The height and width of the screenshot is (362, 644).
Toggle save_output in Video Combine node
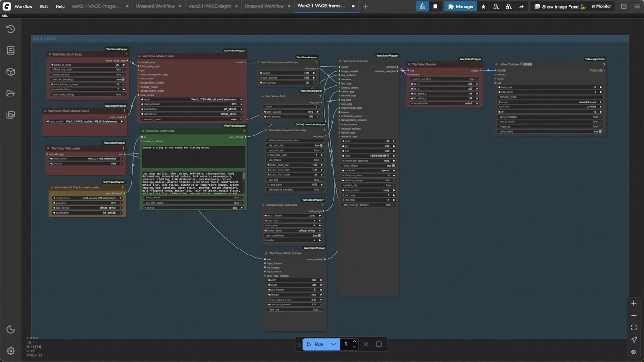tap(550, 131)
